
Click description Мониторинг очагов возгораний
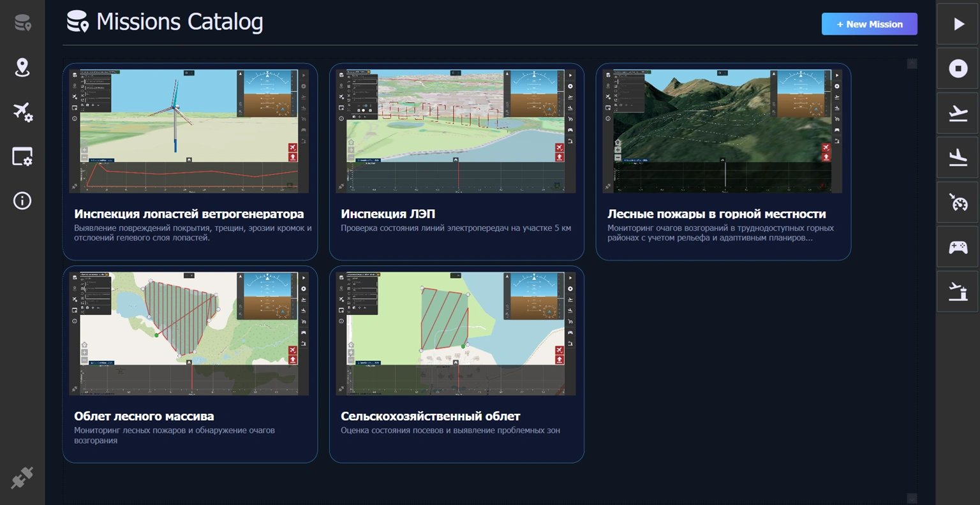tap(720, 233)
